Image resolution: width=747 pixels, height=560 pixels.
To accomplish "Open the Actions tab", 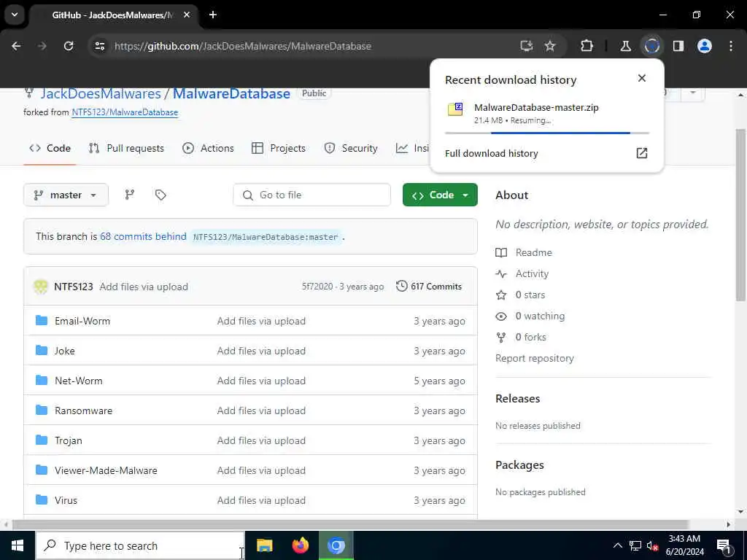I will (x=208, y=148).
